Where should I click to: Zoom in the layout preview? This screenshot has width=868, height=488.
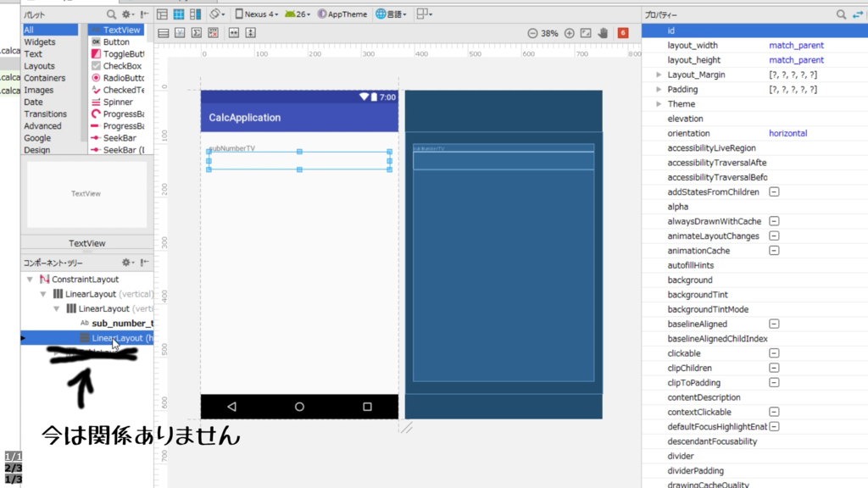coord(569,33)
